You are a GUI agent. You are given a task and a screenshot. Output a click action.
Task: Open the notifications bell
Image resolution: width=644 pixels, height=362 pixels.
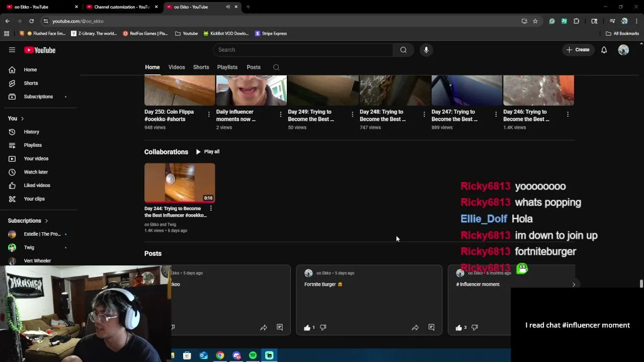pos(604,50)
